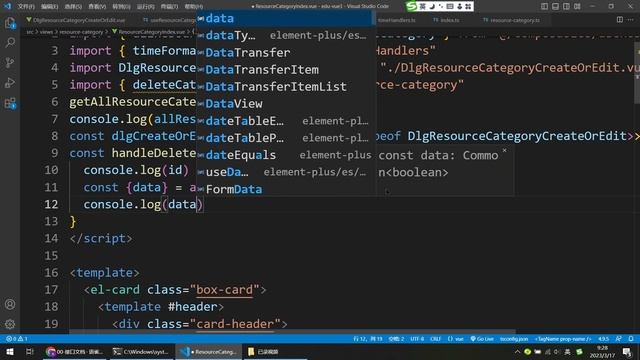Image resolution: width=640 pixels, height=360 pixels.
Task: Open the Search view in activity bar
Action: click(10, 42)
